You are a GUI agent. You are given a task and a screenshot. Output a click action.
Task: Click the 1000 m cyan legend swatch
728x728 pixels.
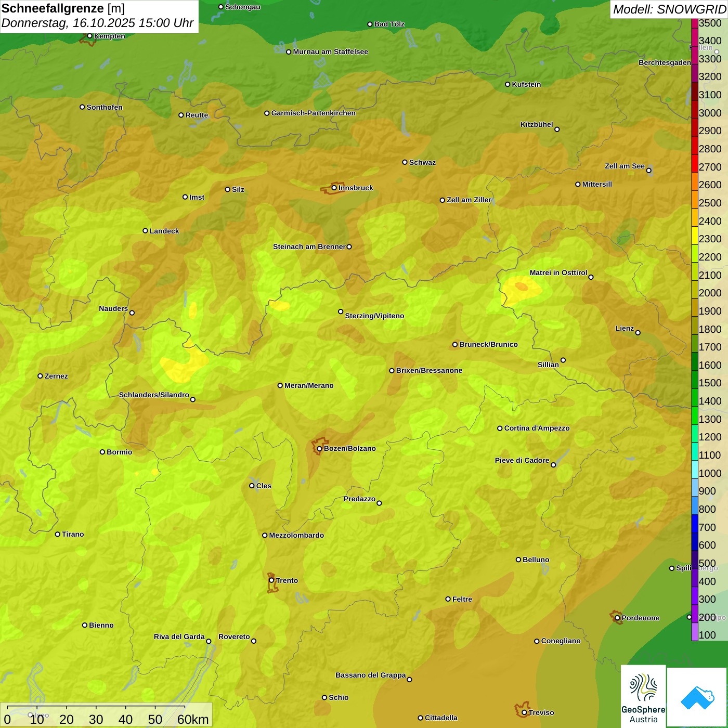(x=695, y=470)
